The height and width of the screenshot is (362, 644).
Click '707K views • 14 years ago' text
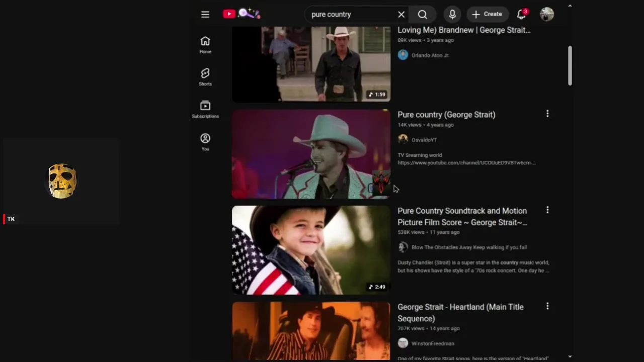[429, 328]
